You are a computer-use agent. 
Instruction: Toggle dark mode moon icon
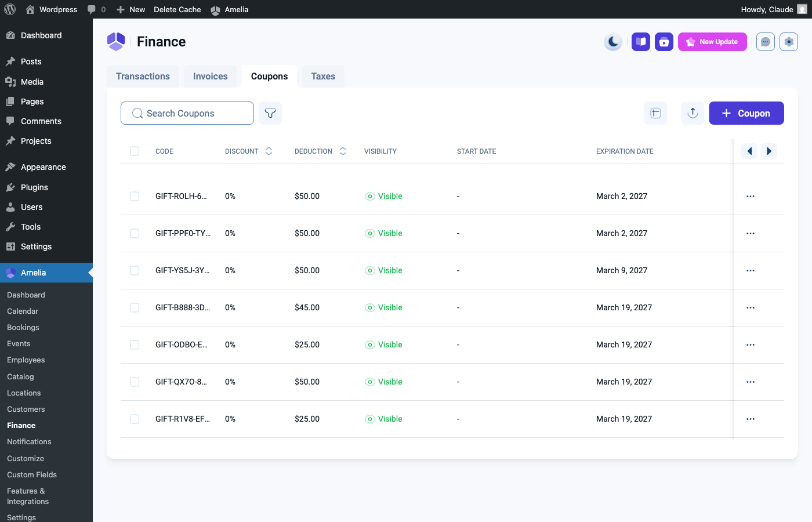click(613, 42)
